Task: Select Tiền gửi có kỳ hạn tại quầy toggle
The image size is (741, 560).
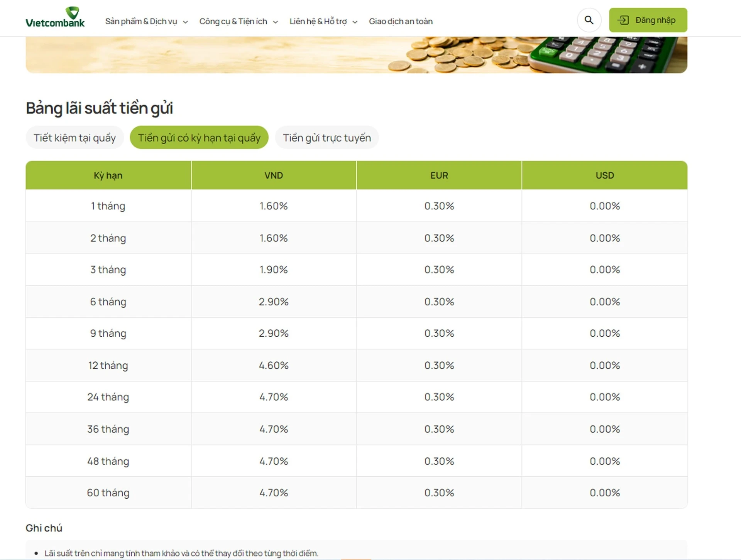Action: pos(199,137)
